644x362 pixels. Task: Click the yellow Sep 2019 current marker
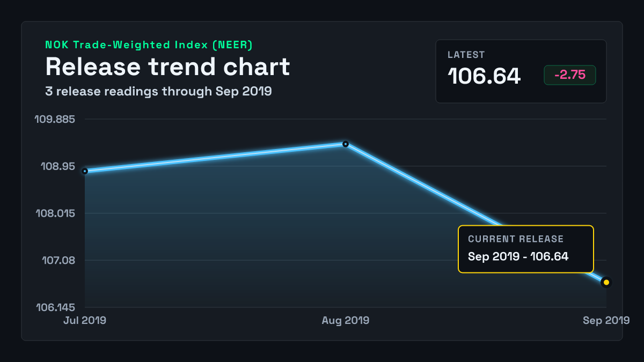pos(606,282)
